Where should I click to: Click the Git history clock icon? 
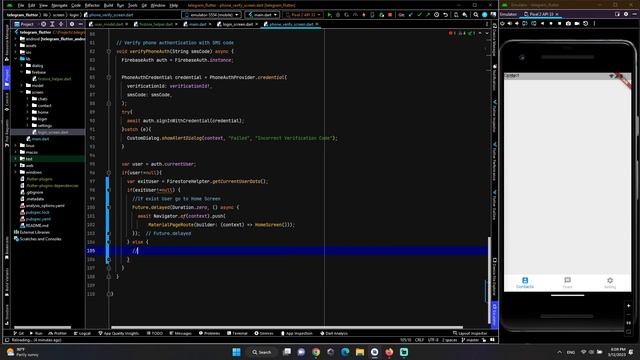436,15
